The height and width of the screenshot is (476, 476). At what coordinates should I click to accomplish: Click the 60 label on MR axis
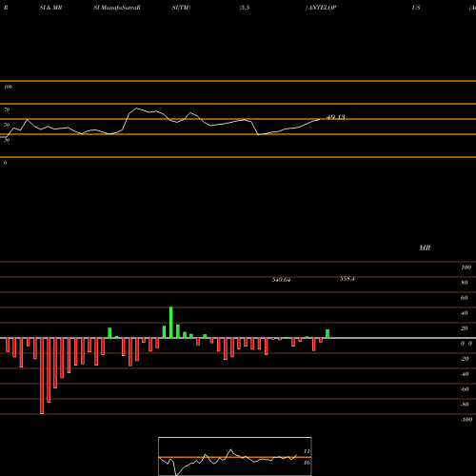point(465,298)
